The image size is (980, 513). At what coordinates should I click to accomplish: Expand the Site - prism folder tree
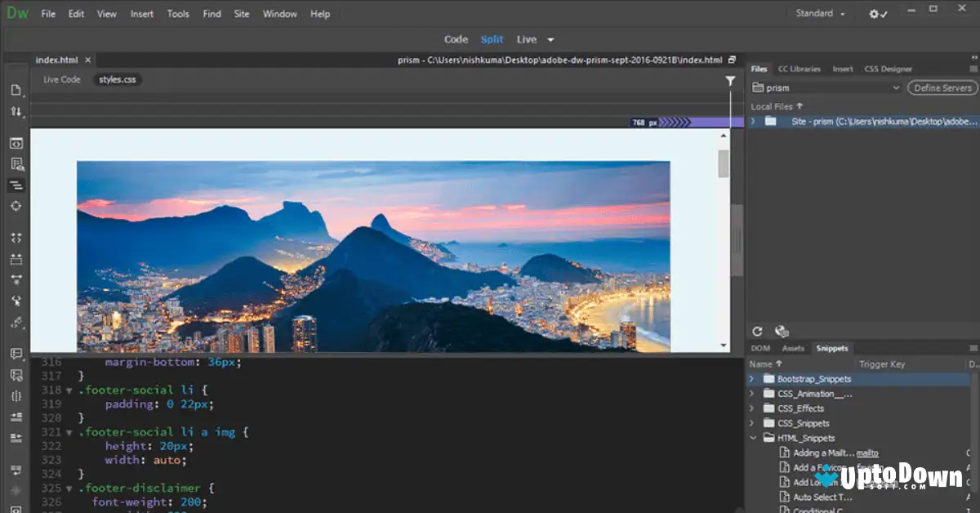(752, 120)
